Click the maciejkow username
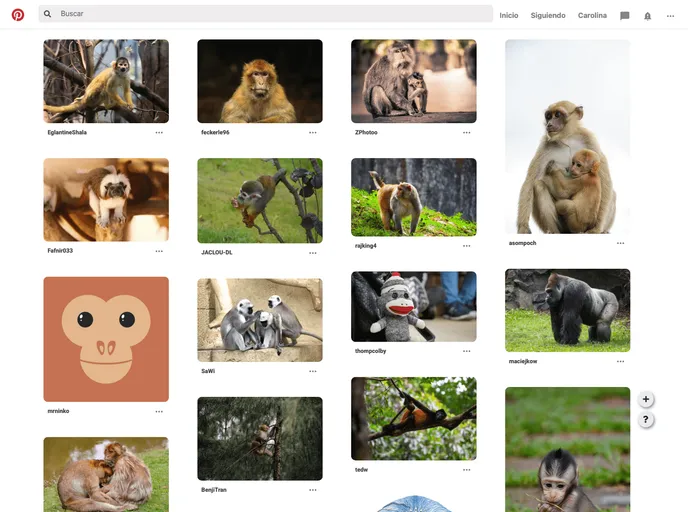Viewport: 688px width, 512px height. [x=523, y=362]
